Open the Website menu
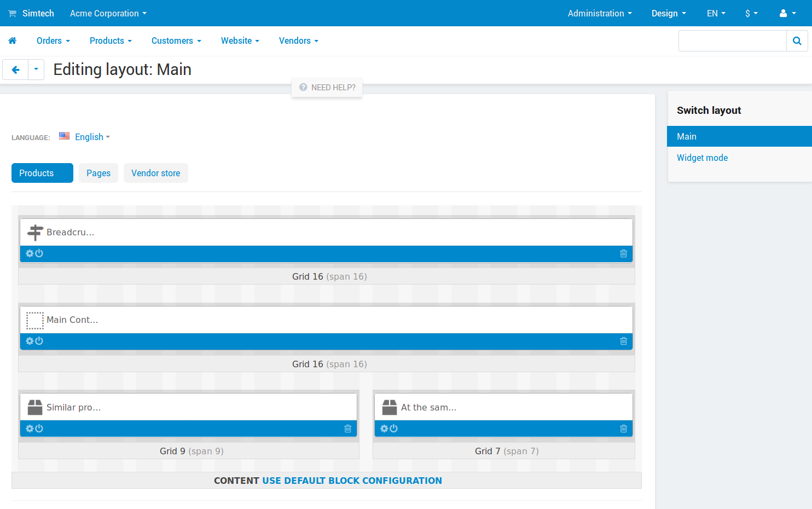 (x=240, y=41)
